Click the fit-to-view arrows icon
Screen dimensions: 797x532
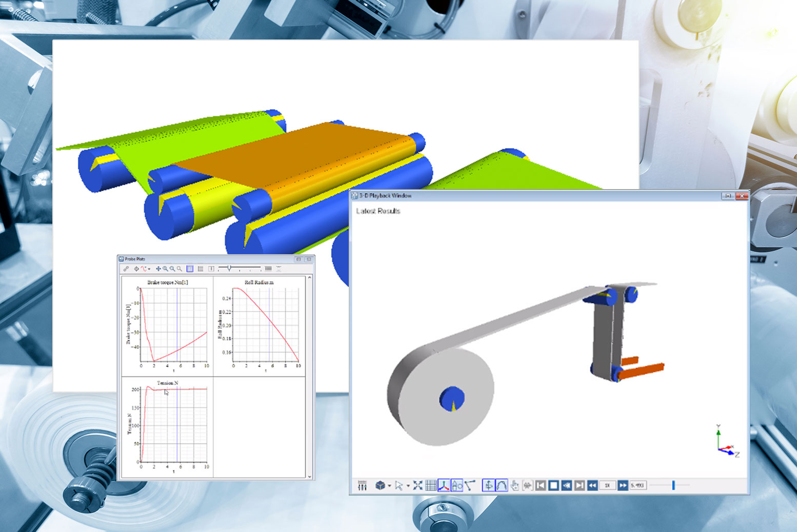point(417,485)
